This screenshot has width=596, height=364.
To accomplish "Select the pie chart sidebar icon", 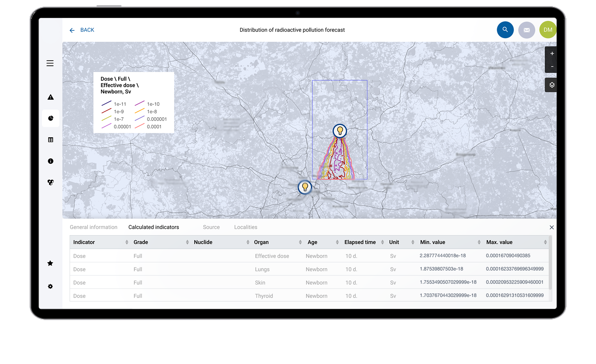I will (x=51, y=118).
